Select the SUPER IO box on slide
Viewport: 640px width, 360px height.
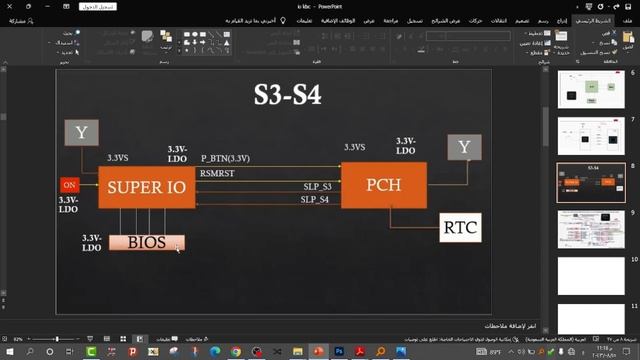point(147,187)
